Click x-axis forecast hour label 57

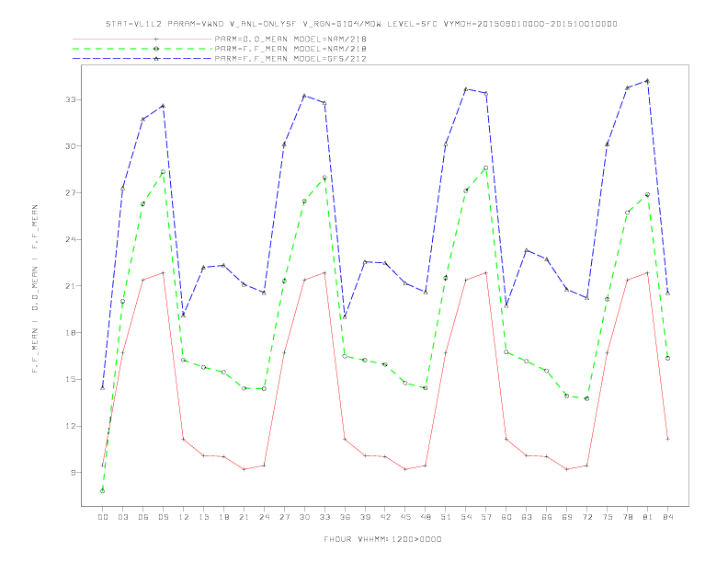486,517
